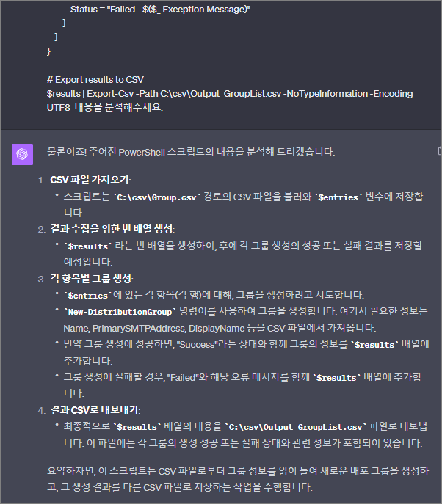
Task: Click the '# Export results to CSV' comment
Action: click(x=95, y=79)
